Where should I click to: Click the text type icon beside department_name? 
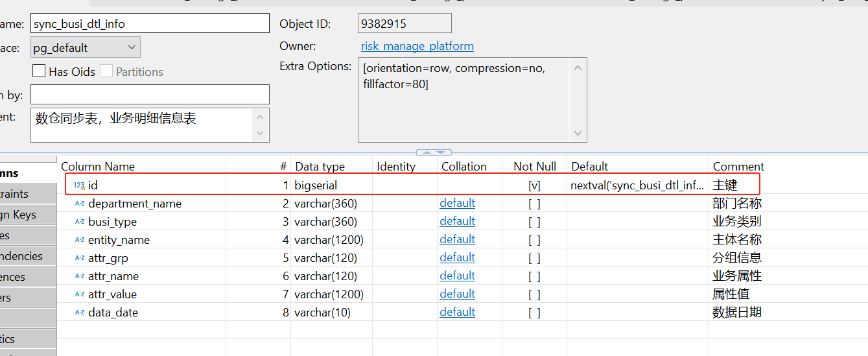80,204
